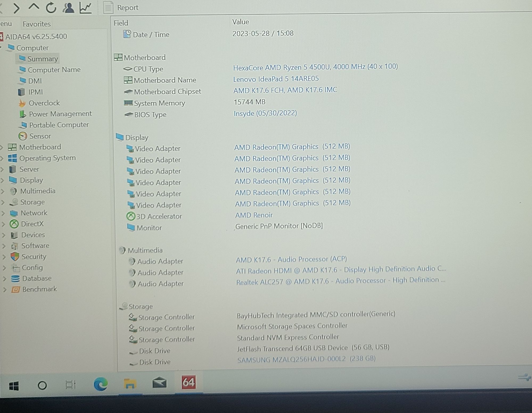This screenshot has width=532, height=413.
Task: Click the Refresh toolbar icon
Action: [51, 8]
